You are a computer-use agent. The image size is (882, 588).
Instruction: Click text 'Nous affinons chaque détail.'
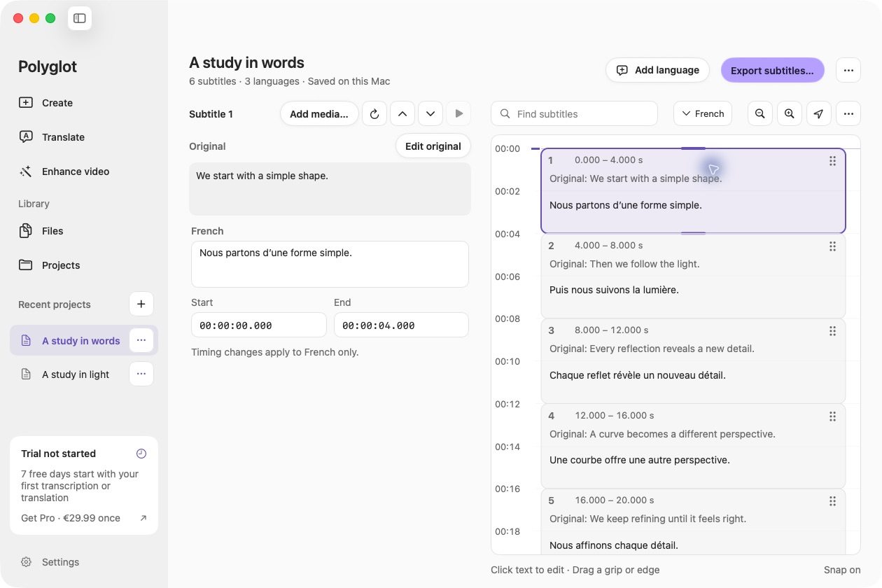pyautogui.click(x=614, y=545)
